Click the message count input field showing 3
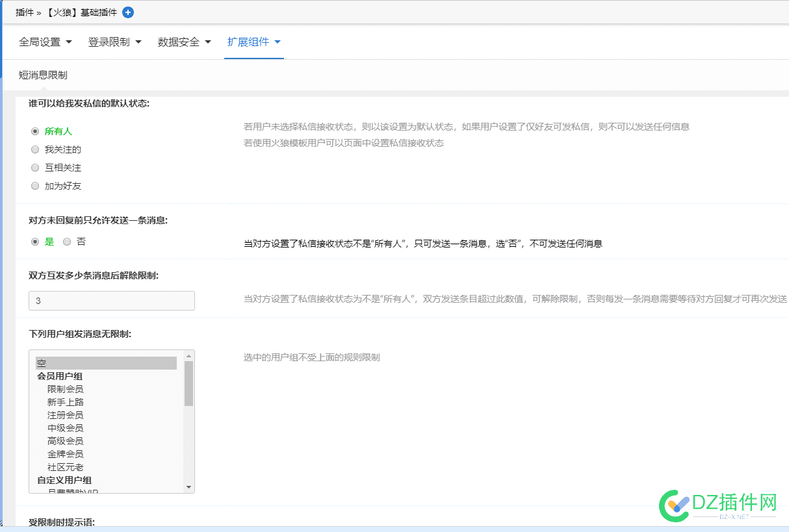The width and height of the screenshot is (789, 532). pos(111,301)
